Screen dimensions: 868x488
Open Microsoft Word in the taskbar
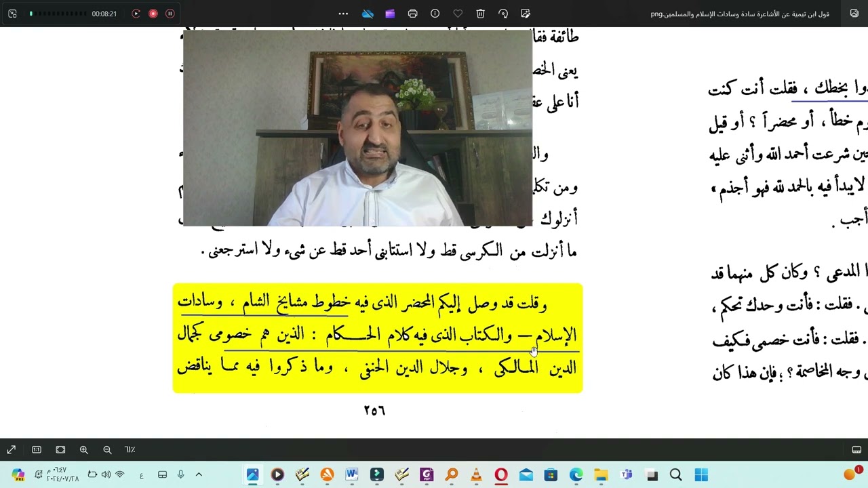pos(352,475)
